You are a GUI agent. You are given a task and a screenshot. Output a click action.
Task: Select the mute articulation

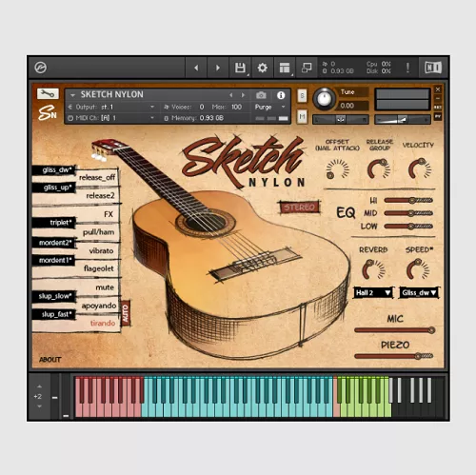[104, 287]
